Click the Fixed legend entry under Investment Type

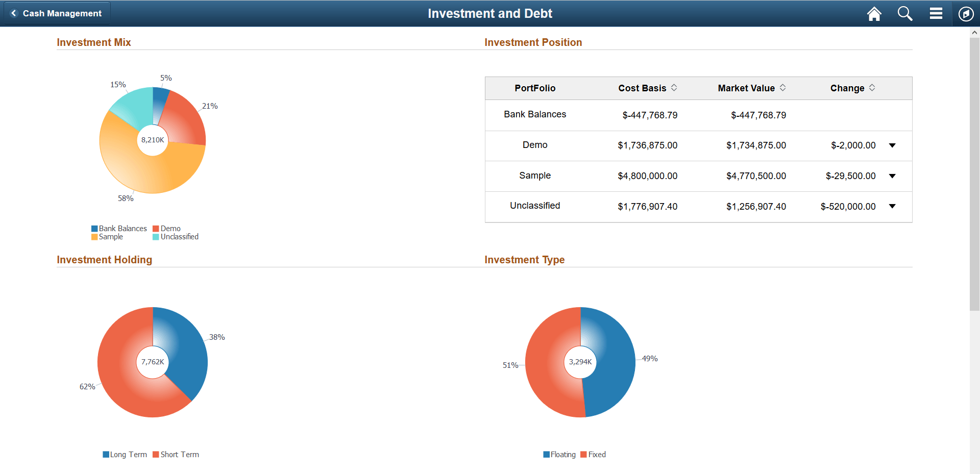click(593, 454)
